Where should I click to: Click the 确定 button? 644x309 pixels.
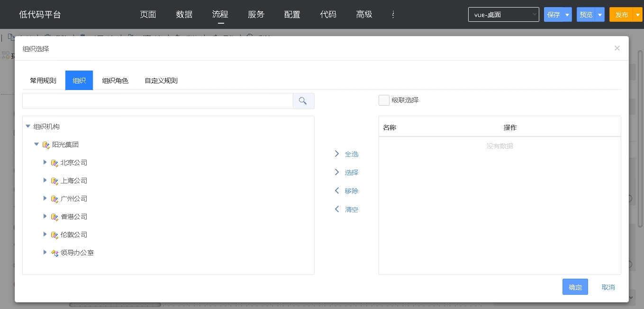coord(575,287)
